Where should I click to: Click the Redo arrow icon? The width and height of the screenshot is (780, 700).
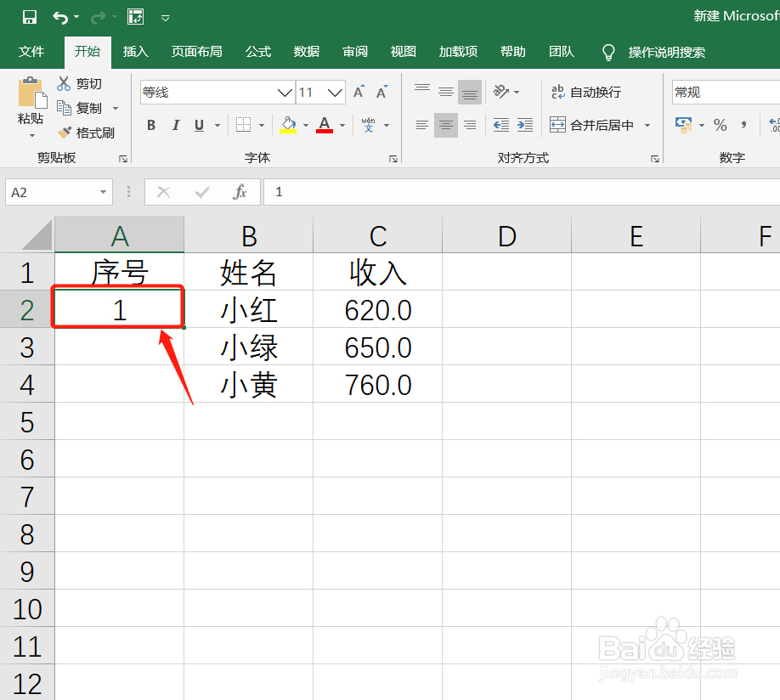pos(98,18)
